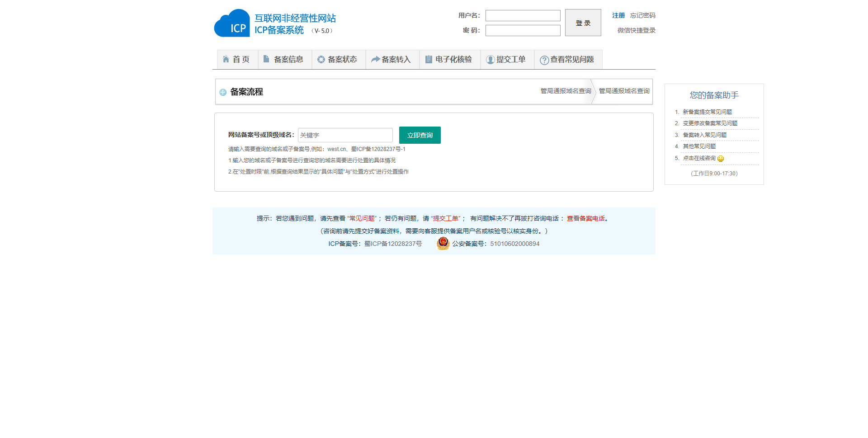Image resolution: width=868 pixels, height=438 pixels.
Task: Click the question mark icon beside 查看常见问题
Action: (544, 60)
